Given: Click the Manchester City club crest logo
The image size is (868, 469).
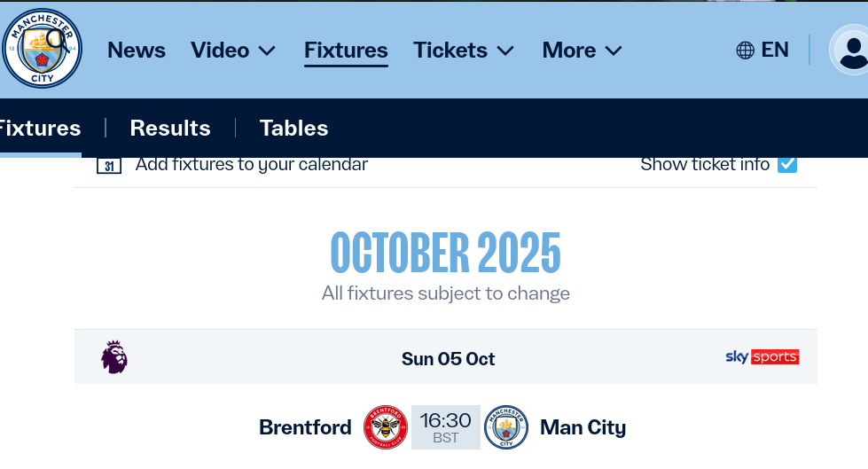Looking at the screenshot, I should [x=42, y=49].
